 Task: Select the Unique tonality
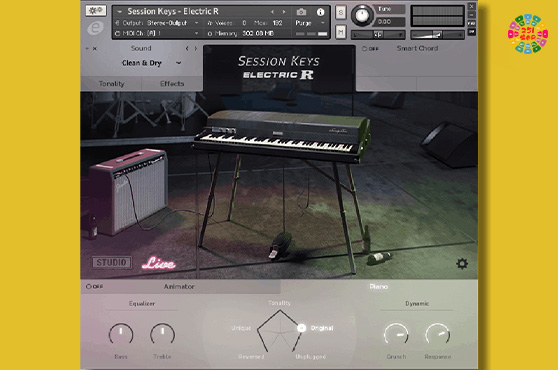click(x=241, y=328)
